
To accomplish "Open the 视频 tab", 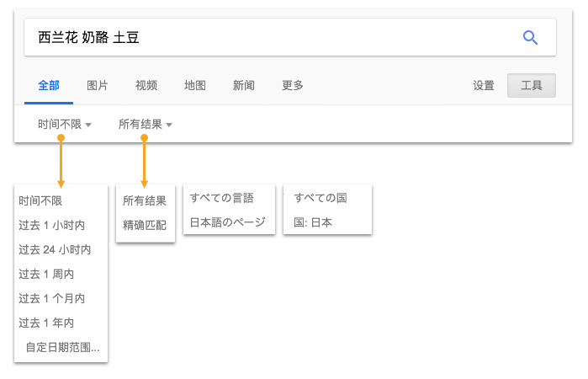I will (146, 85).
